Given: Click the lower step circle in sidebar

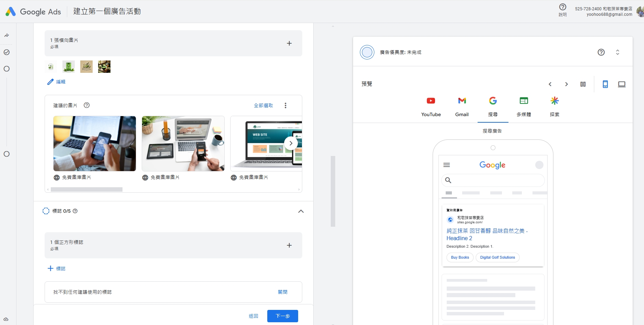Looking at the screenshot, I should [x=7, y=154].
